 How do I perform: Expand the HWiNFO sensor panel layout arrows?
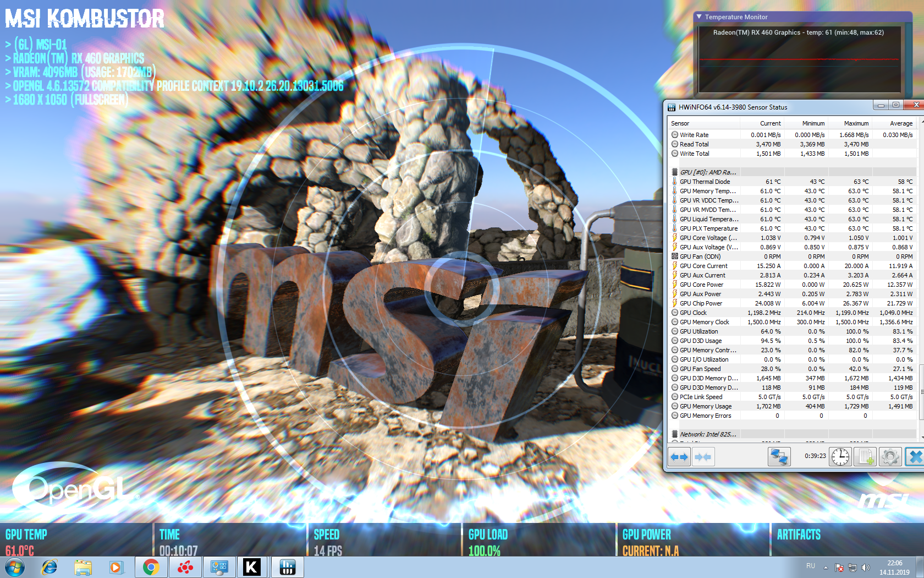(x=679, y=457)
